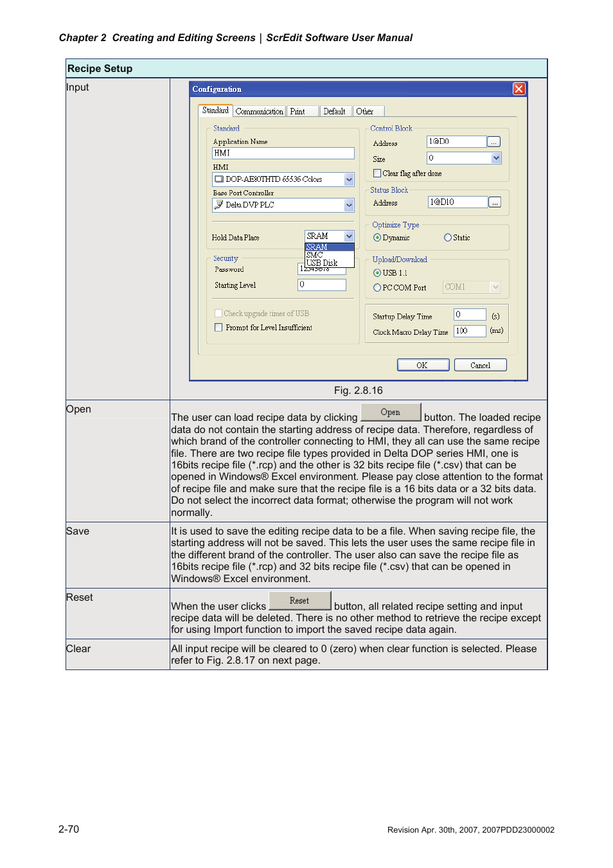This screenshot has width=613, height=868.
Task: Select SRAM in the dropdown list
Action: point(329,247)
